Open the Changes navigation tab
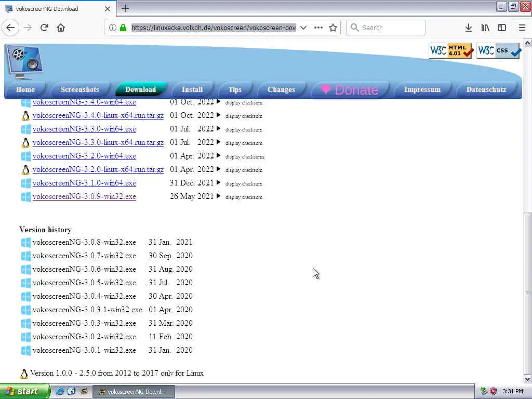 click(x=281, y=89)
